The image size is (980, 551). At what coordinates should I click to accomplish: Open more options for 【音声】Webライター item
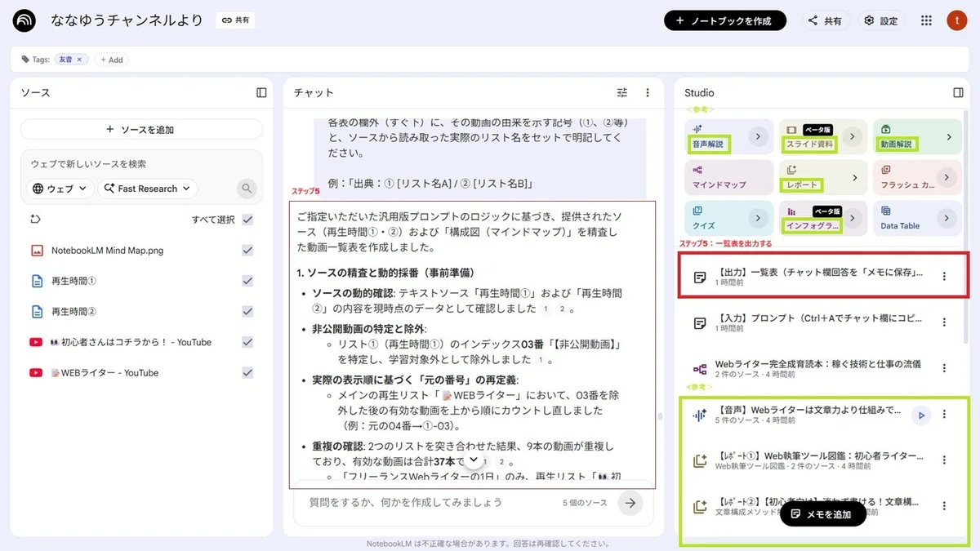(x=944, y=415)
